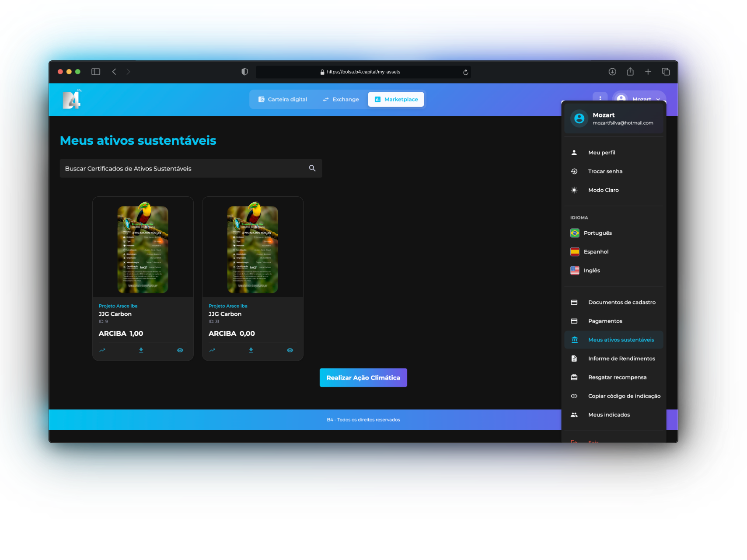Viewport: 747px width, 560px height.
Task: Click the search magnifier icon
Action: (x=312, y=168)
